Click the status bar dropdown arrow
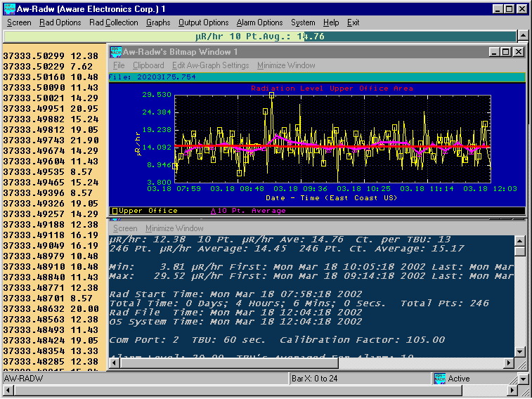 tap(523, 379)
